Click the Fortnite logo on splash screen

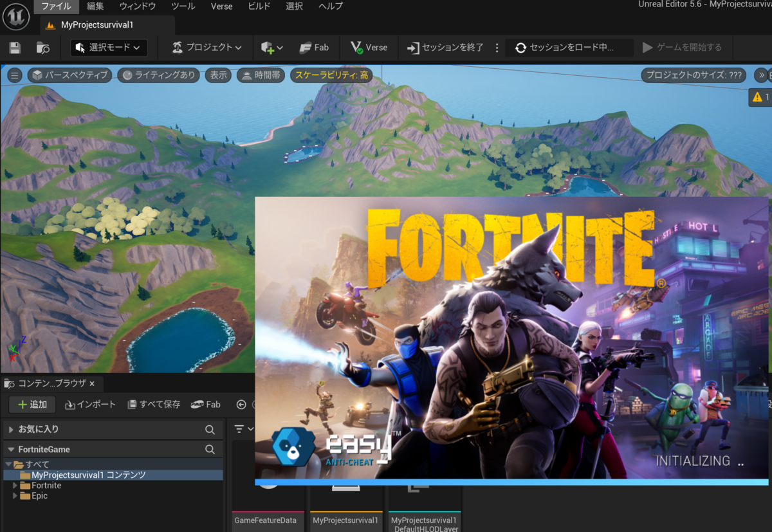pyautogui.click(x=511, y=248)
